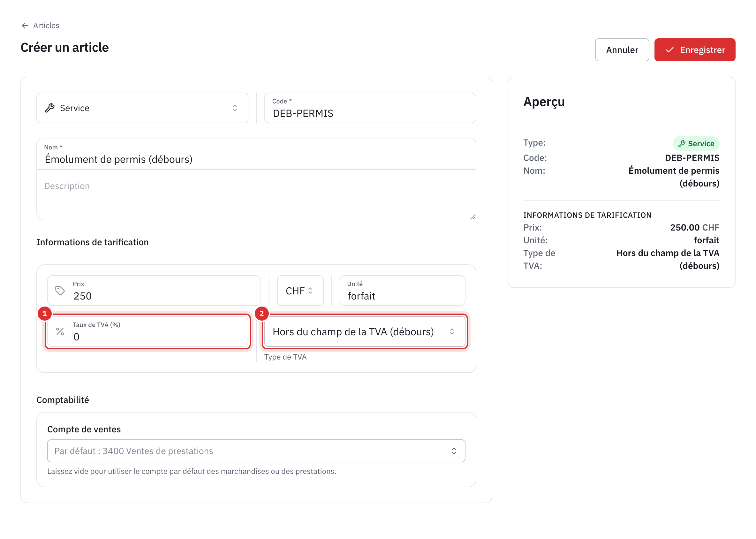
Task: Click the Laissez vide pour utiliser hint text
Action: click(x=192, y=471)
